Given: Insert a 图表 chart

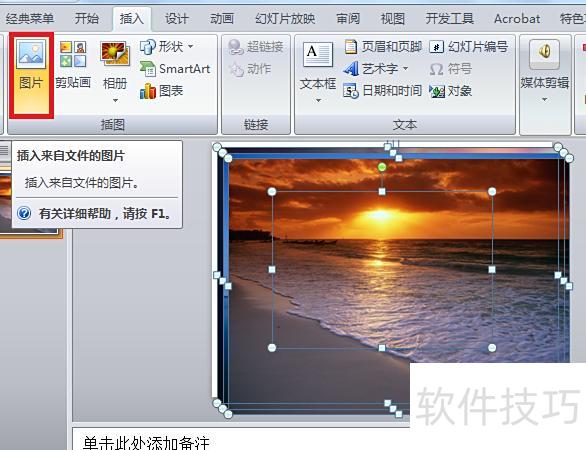Looking at the screenshot, I should (161, 91).
